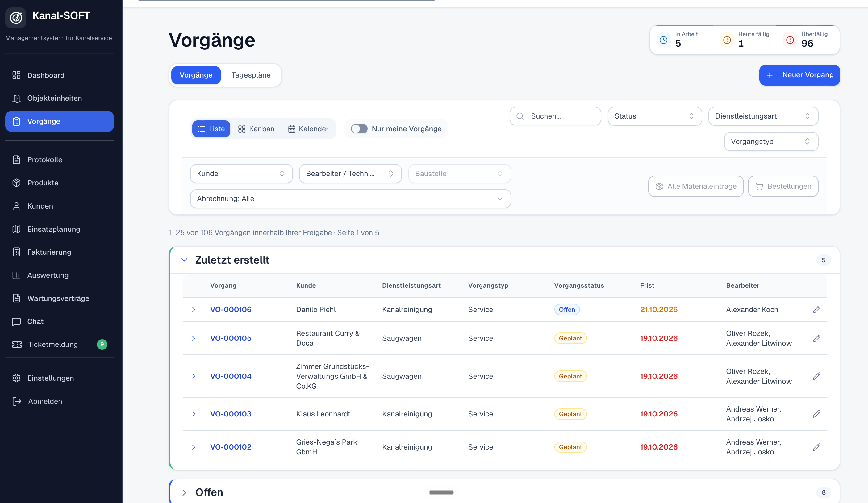The image size is (868, 503).
Task: Open Einstellungen in the sidebar
Action: pos(59,378)
